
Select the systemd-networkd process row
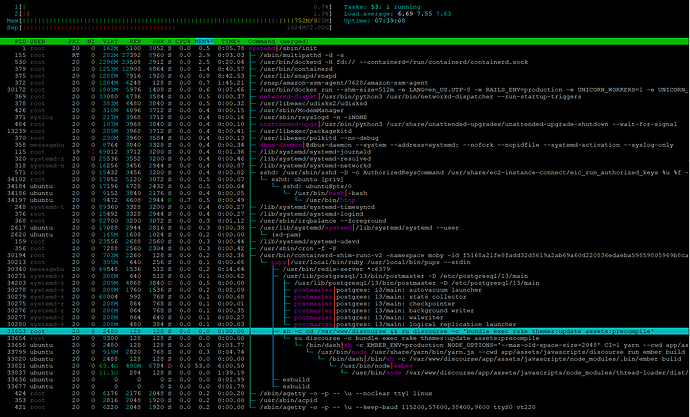coord(345,165)
